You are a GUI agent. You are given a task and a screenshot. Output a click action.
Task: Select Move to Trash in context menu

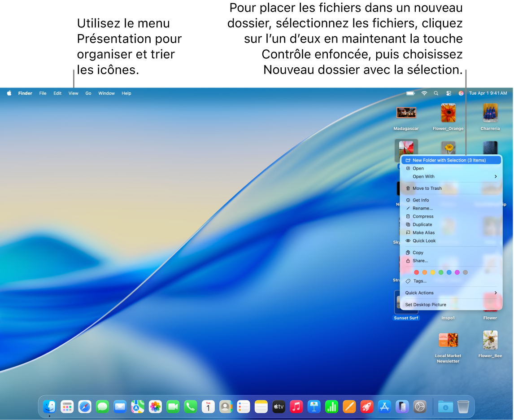click(x=427, y=188)
